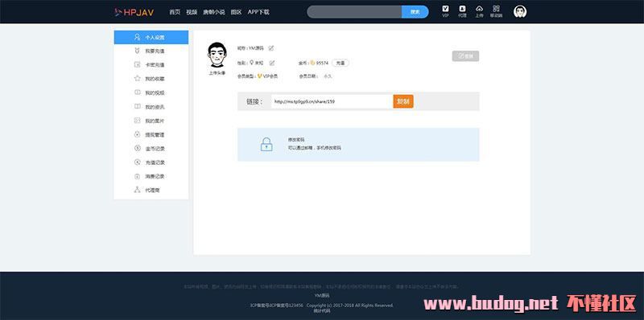Click the orange 复制 copy button

(403, 101)
